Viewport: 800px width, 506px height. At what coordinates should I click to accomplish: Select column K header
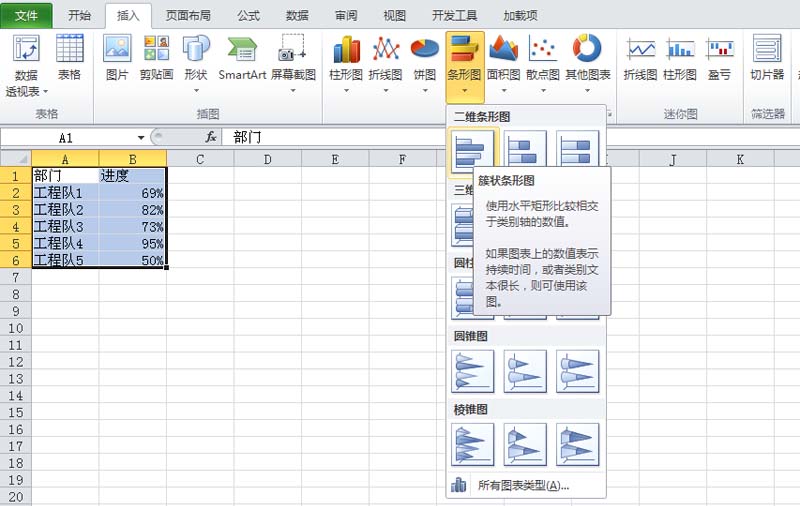coord(740,159)
